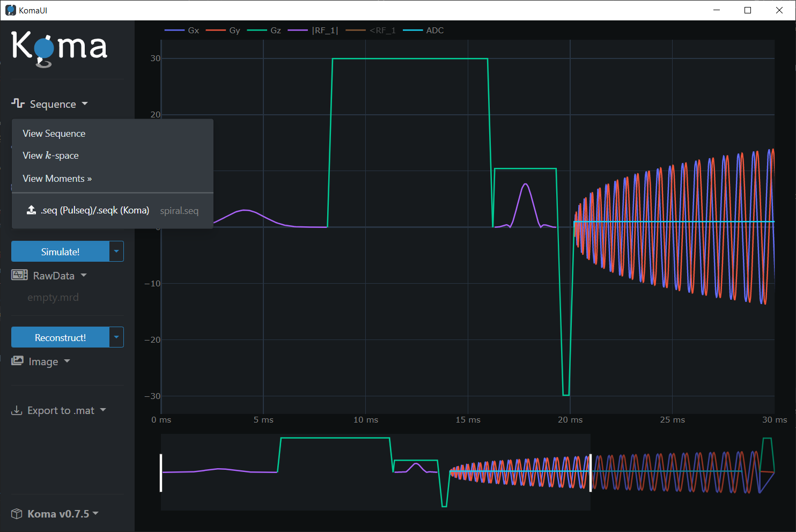Show the hidden <RF_1 legend trace
The width and height of the screenshot is (796, 532).
point(371,31)
